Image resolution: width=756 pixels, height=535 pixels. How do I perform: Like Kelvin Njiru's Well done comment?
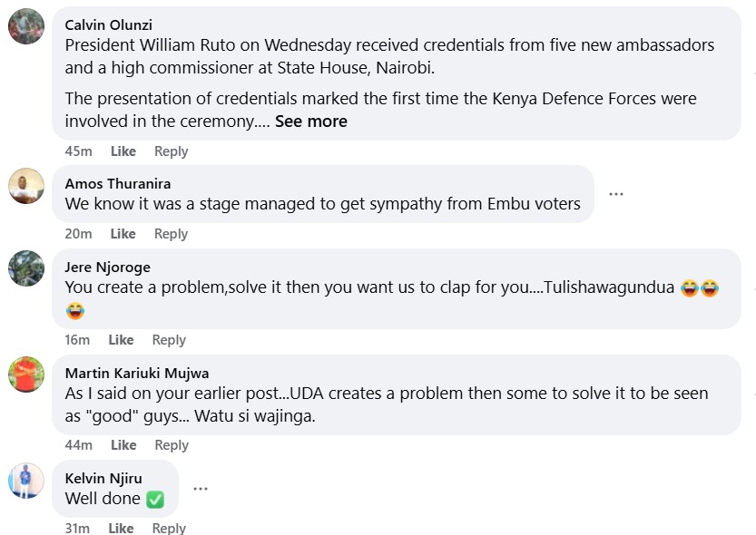[121, 528]
